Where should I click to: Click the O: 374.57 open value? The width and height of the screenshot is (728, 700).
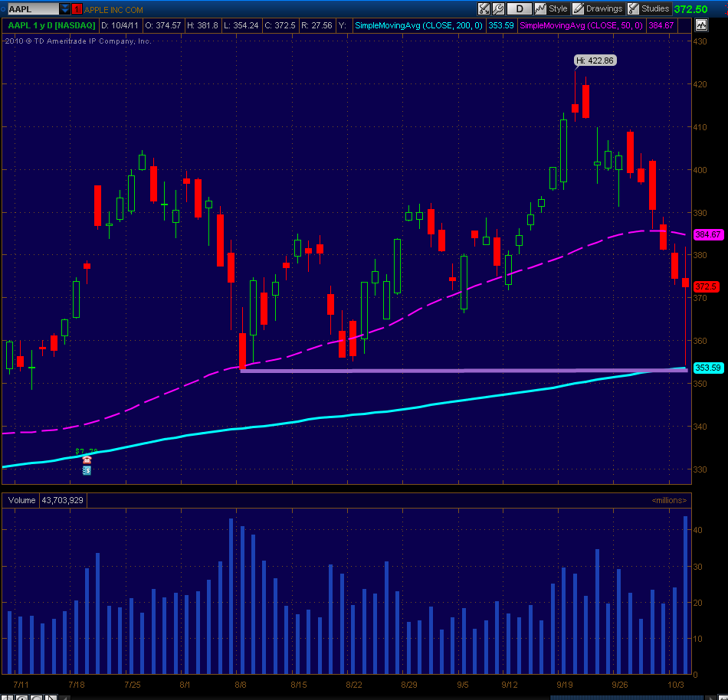tap(163, 25)
